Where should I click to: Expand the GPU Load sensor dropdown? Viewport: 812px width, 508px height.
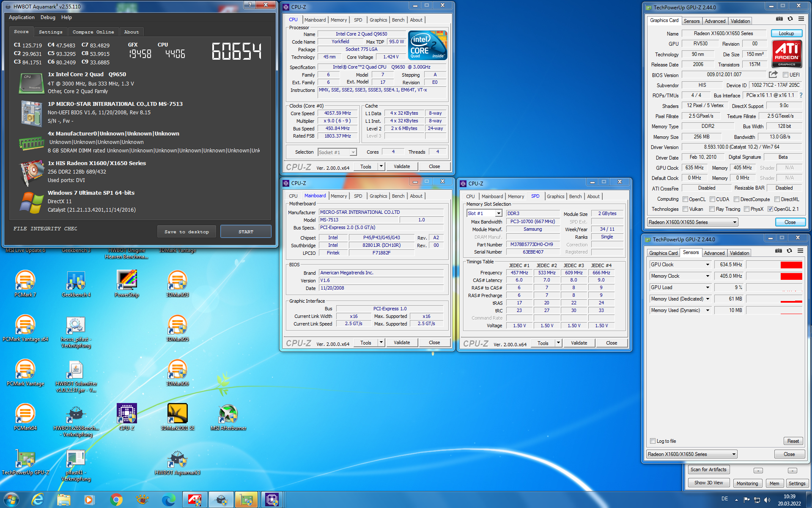(x=708, y=287)
